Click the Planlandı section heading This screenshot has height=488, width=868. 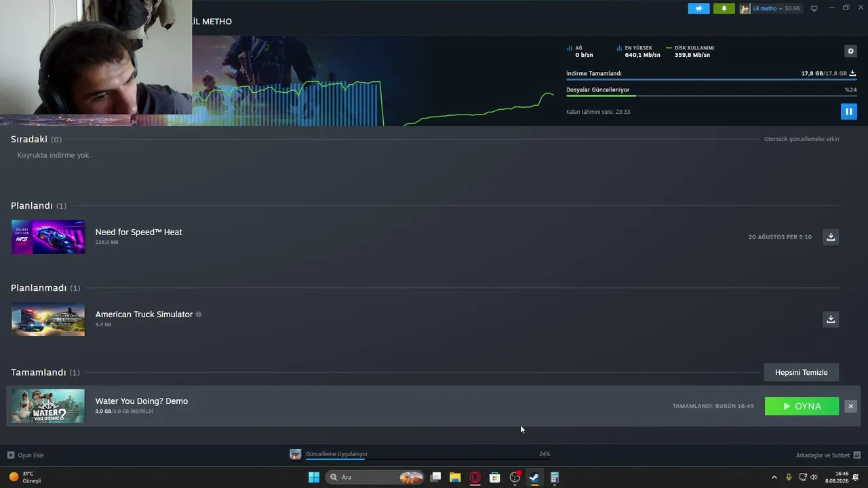click(32, 205)
